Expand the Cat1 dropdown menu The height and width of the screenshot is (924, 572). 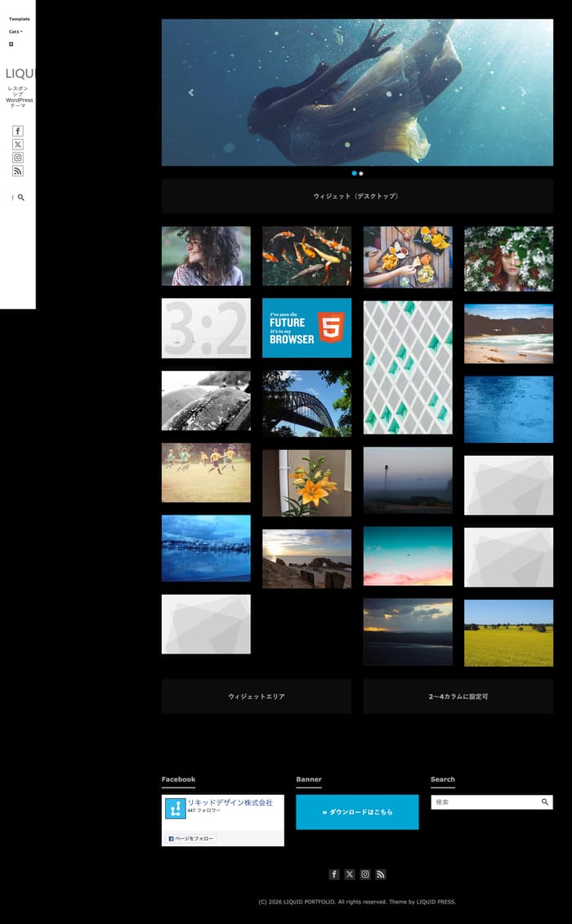16,32
